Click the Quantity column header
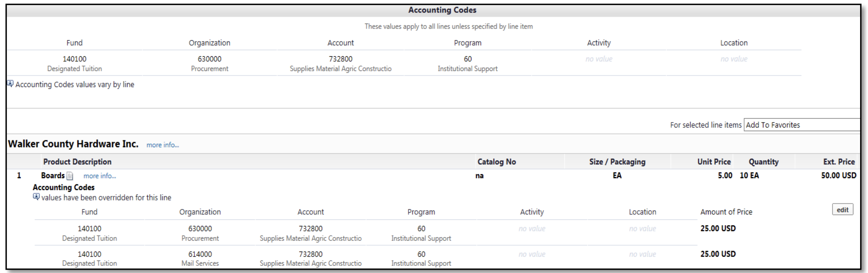 tap(763, 162)
